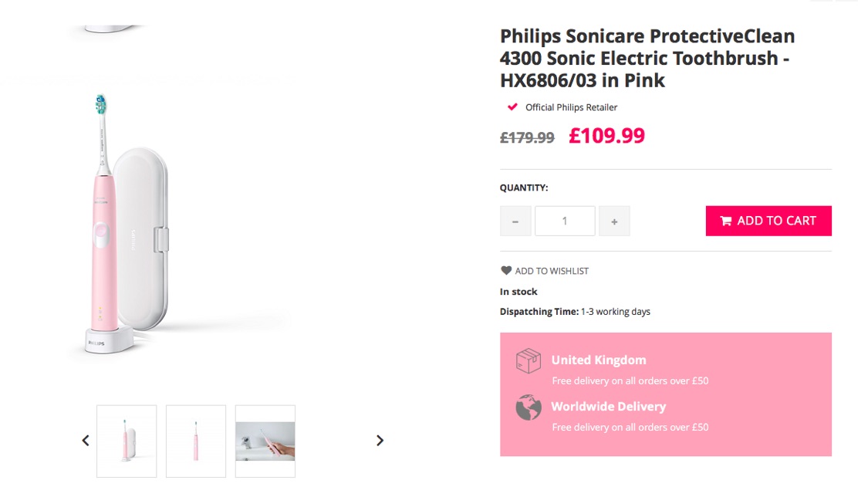Click the Worldwide Delivery heading
Image resolution: width=868 pixels, height=497 pixels.
pos(609,406)
